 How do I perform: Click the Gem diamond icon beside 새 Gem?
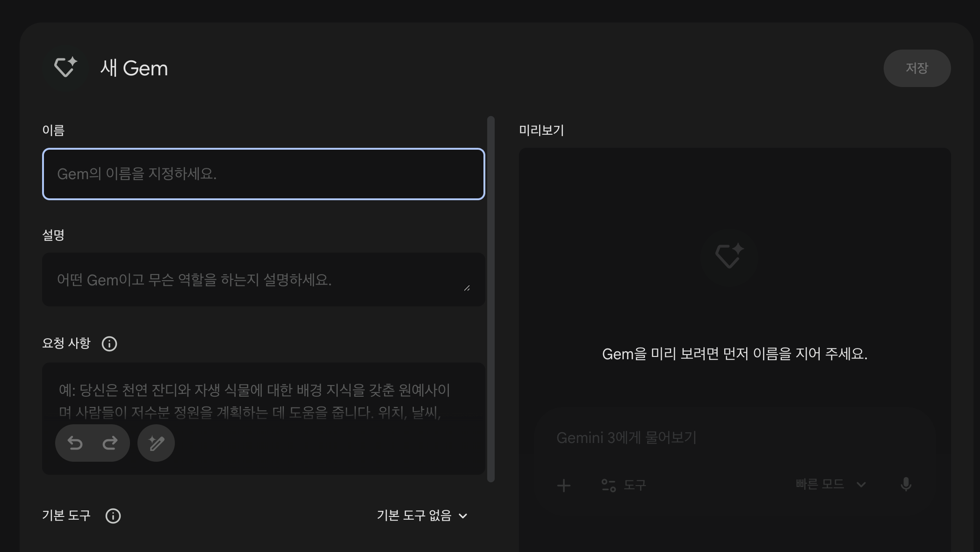65,67
